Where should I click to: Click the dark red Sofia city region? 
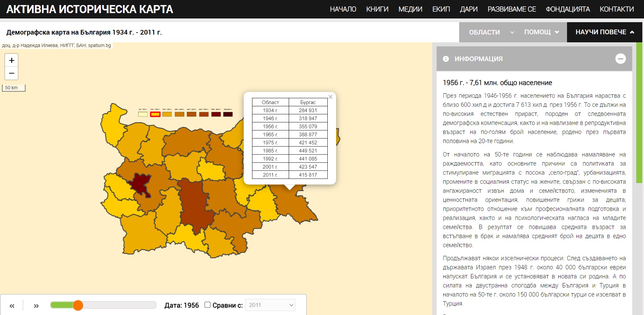point(139,184)
